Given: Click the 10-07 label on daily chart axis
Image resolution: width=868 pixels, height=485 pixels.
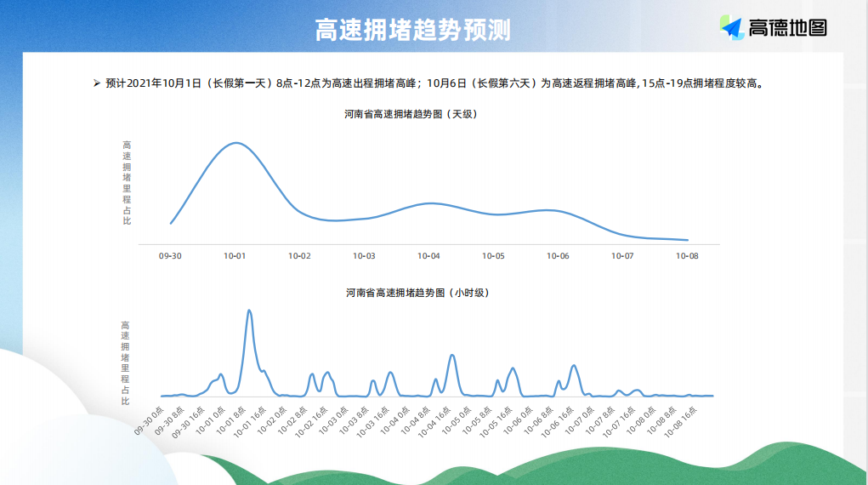Looking at the screenshot, I should tap(622, 256).
